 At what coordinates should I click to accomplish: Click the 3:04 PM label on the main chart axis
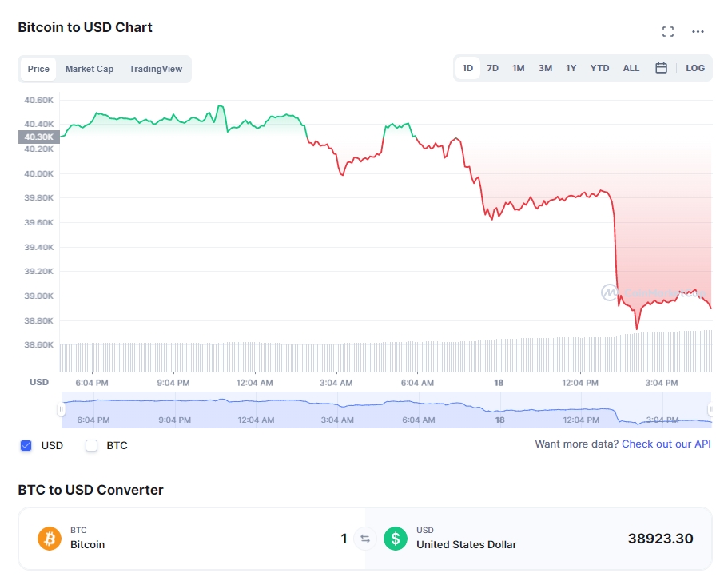click(x=662, y=383)
